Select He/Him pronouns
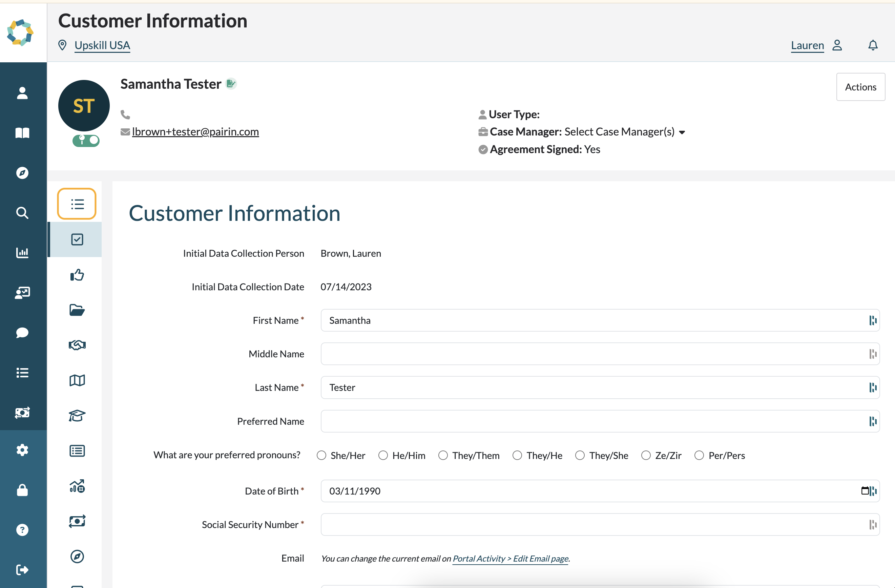 383,455
